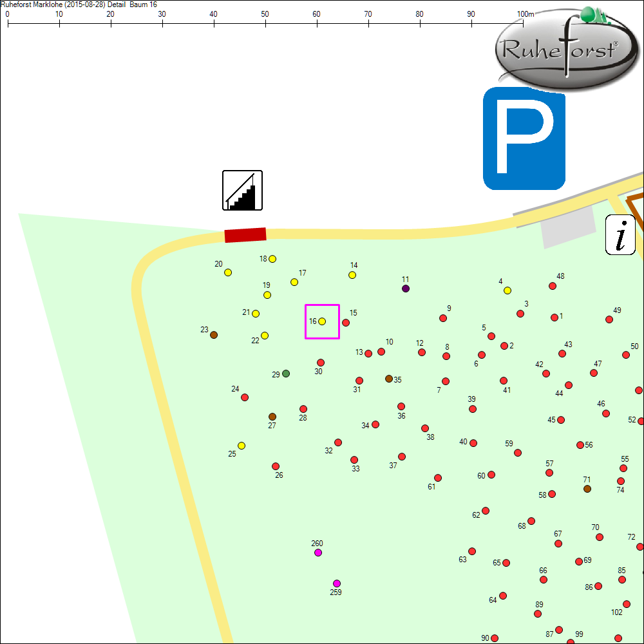The width and height of the screenshot is (644, 644).
Task: Select red tree marker 38
Action: pos(425,428)
